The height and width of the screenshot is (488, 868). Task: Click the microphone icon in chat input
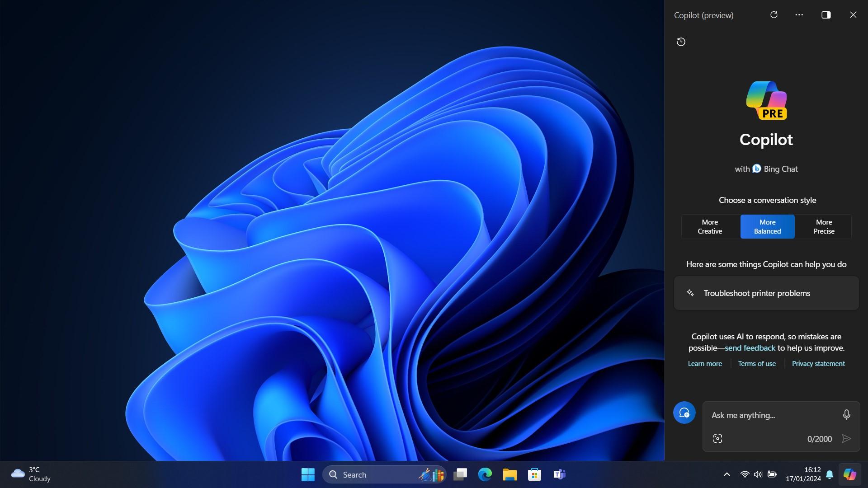pyautogui.click(x=847, y=415)
